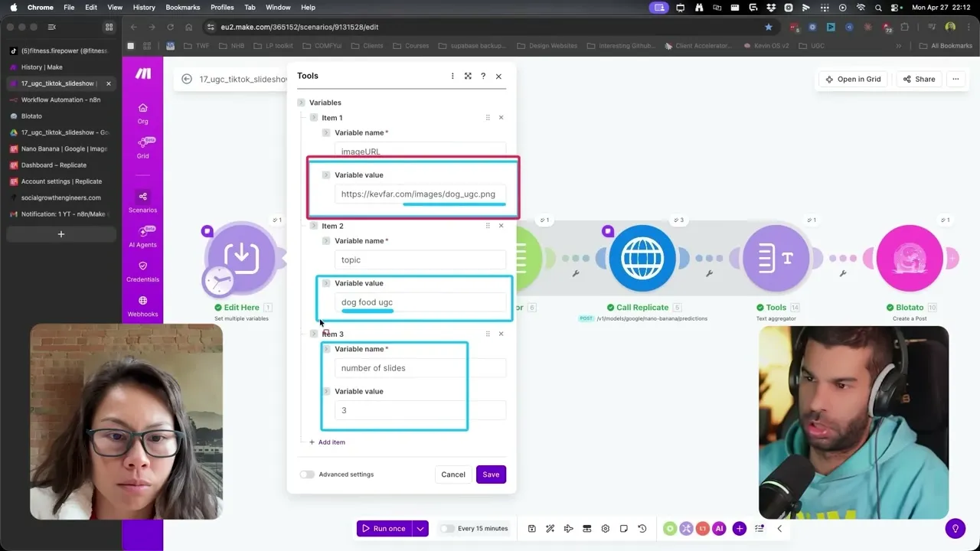Open the red circle in bottom toolbar

703,528
